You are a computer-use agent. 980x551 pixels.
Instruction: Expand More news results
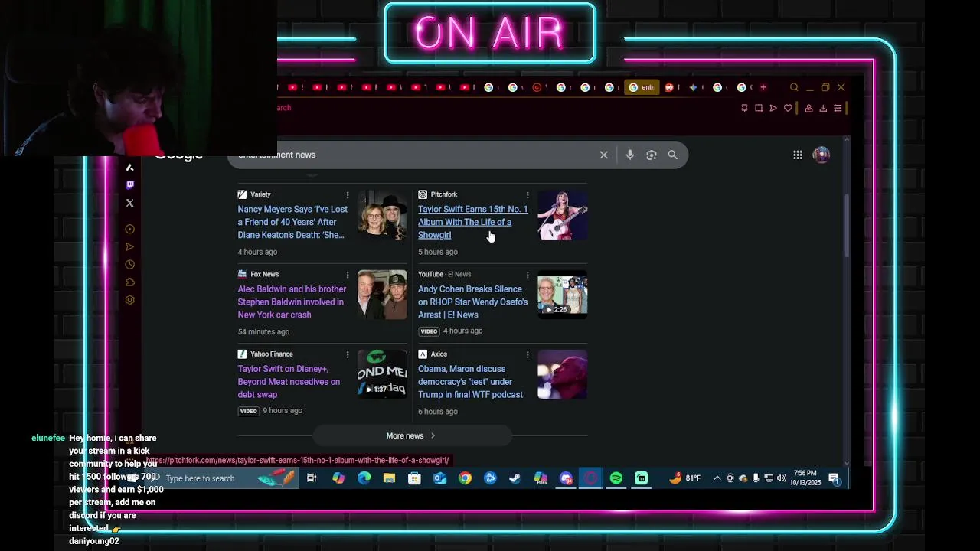click(411, 435)
